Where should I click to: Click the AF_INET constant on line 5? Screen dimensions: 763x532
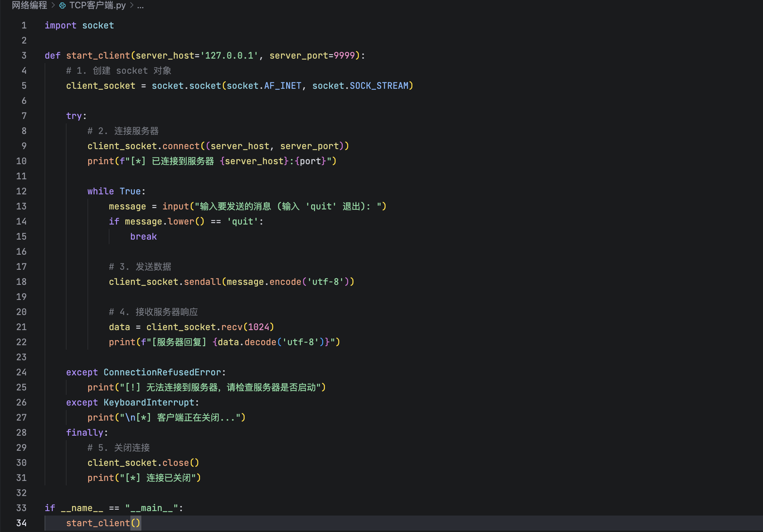coord(283,86)
